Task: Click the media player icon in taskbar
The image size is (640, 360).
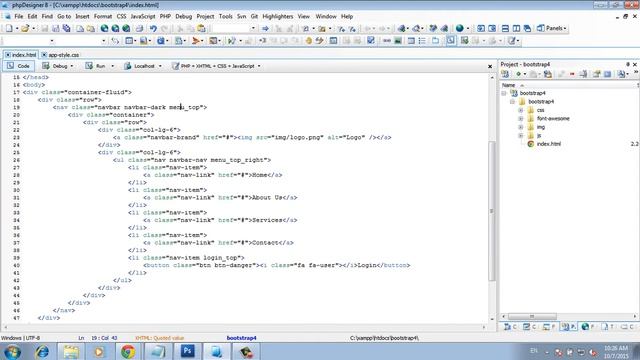Action: tap(99, 351)
